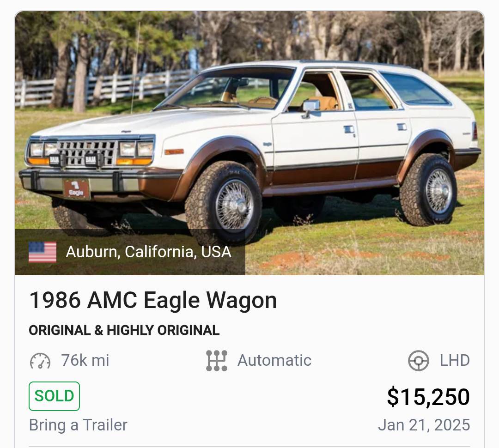Screen dimensions: 499x448
Task: Click the gearbox transmission icon
Action: [217, 361]
